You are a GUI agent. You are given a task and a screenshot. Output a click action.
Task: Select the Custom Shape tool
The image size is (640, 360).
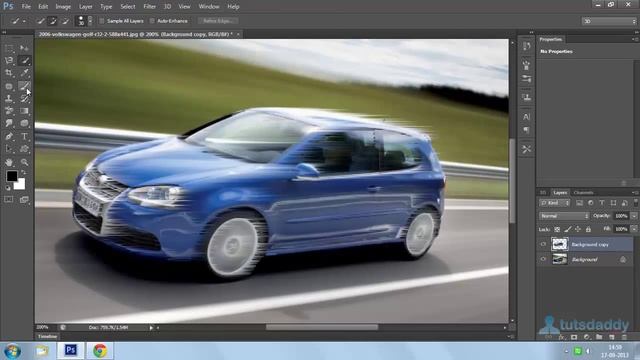tap(24, 149)
